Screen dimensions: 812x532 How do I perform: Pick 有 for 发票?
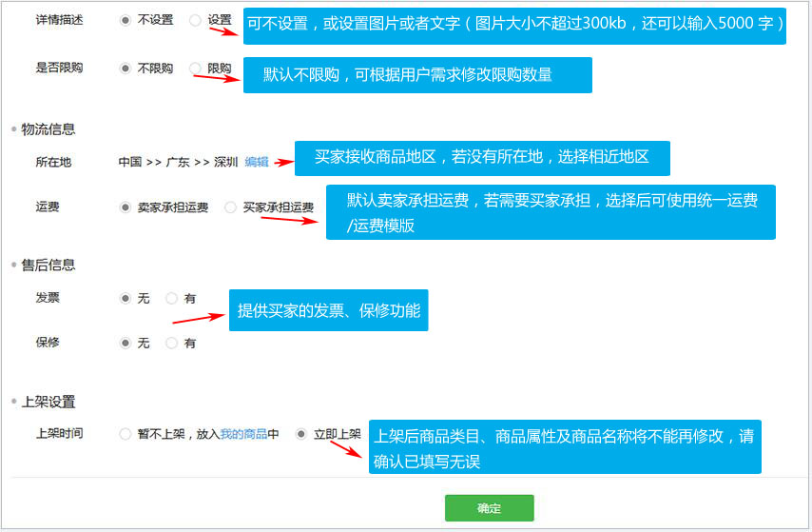pyautogui.click(x=171, y=298)
